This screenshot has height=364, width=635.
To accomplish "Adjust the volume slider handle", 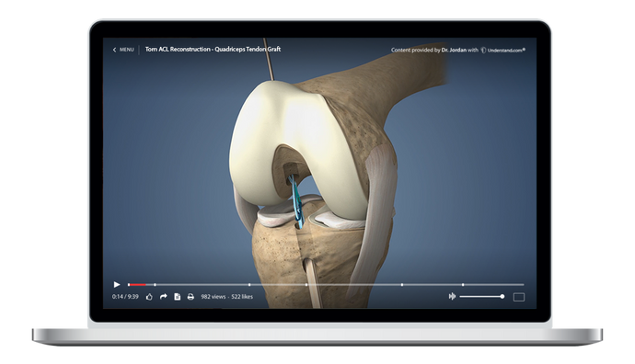I will (x=502, y=297).
